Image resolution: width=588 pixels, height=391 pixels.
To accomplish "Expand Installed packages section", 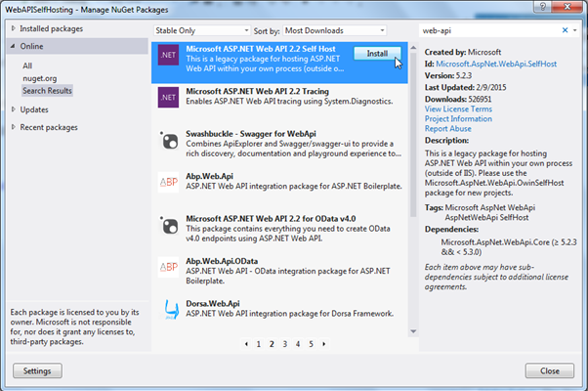I will pos(14,28).
